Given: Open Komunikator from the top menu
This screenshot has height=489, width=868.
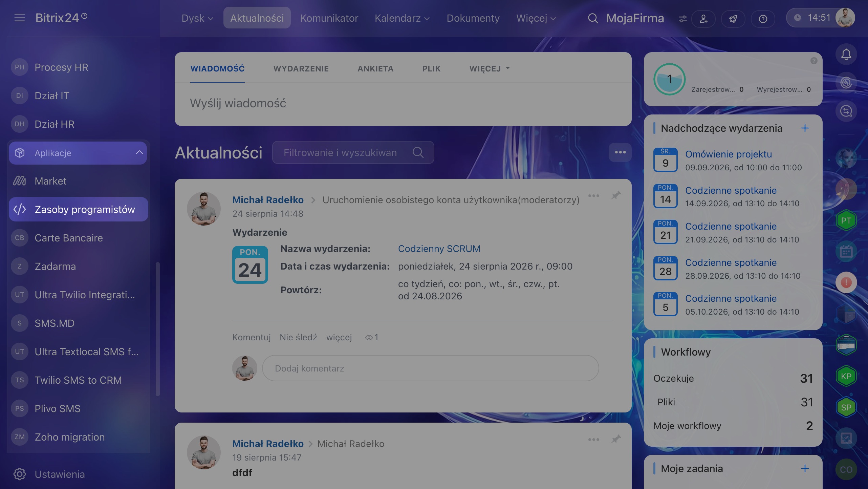Looking at the screenshot, I should [329, 18].
